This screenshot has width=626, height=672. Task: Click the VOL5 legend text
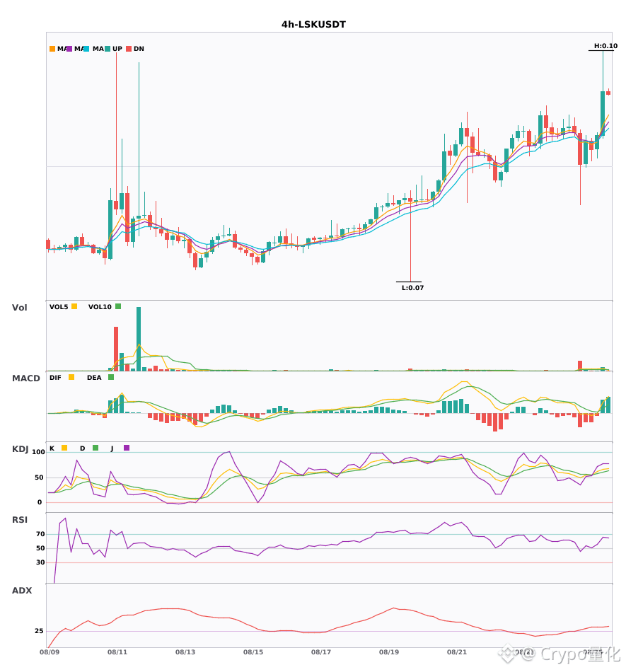tap(59, 307)
